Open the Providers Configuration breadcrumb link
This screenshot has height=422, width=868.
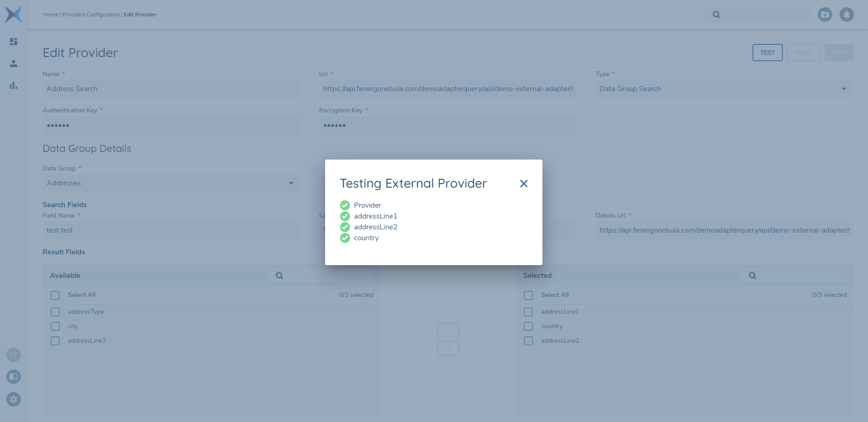point(91,14)
